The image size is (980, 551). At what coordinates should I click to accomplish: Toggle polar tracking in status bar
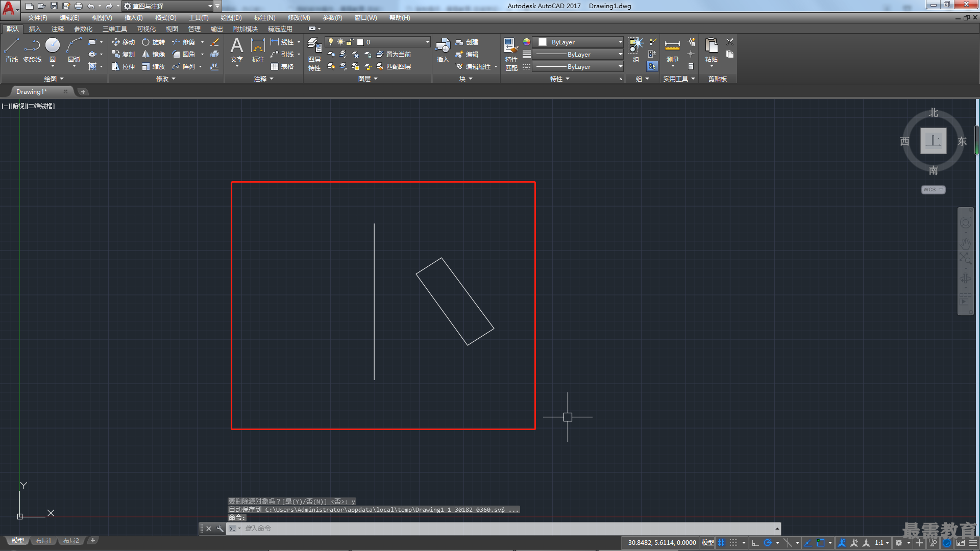pos(767,543)
